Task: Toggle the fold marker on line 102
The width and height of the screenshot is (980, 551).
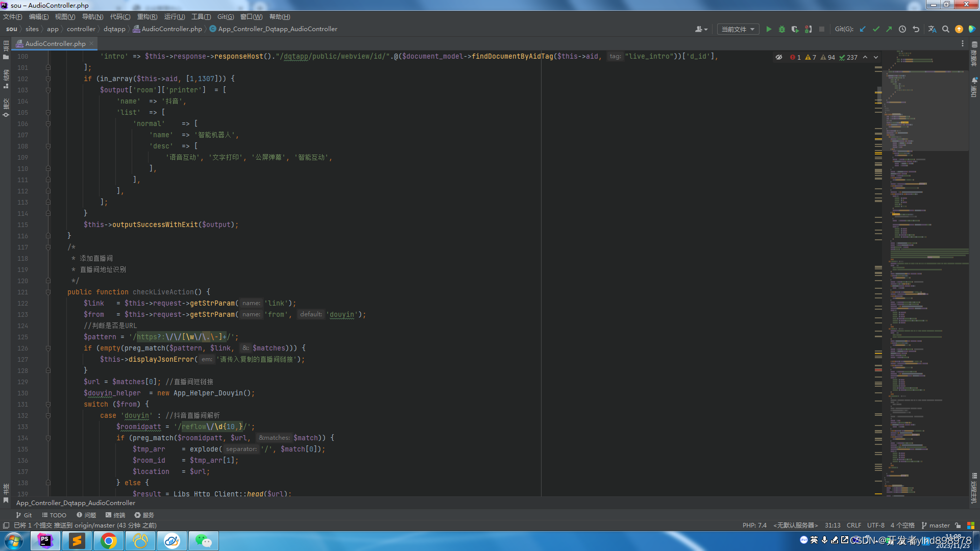Action: (x=48, y=79)
